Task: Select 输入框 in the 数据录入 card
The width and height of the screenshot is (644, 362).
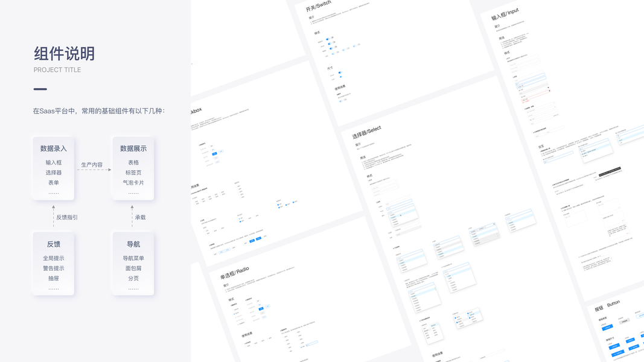Action: pyautogui.click(x=53, y=162)
